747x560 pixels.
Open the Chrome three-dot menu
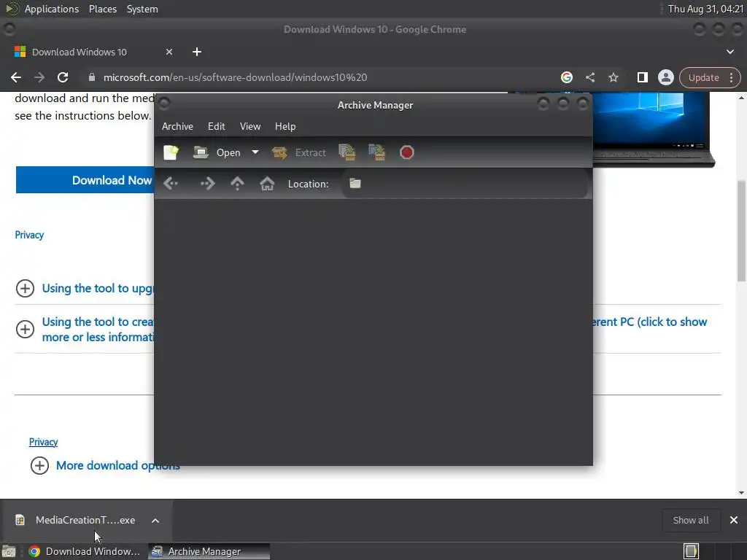(731, 77)
